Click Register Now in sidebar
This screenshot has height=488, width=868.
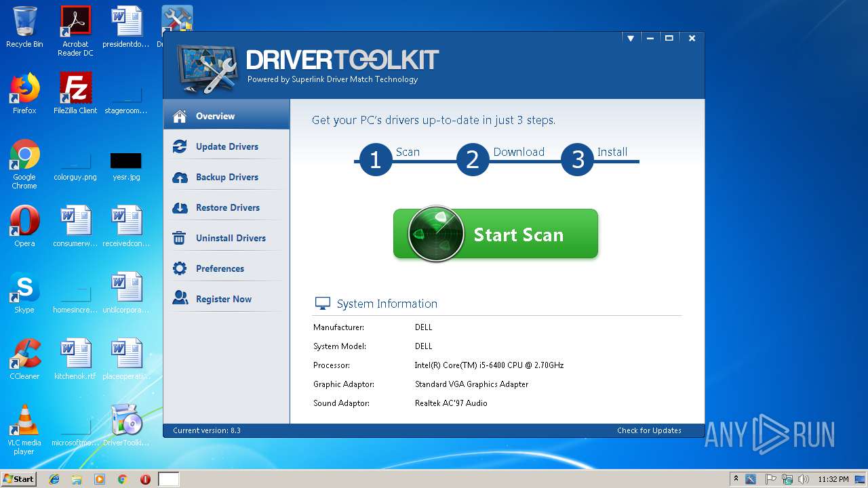226,299
